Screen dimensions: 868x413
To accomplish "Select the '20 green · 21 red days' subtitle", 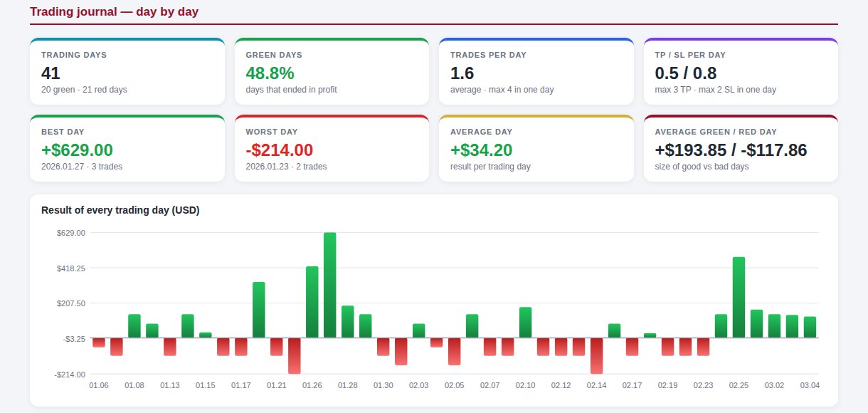I will pyautogui.click(x=84, y=90).
